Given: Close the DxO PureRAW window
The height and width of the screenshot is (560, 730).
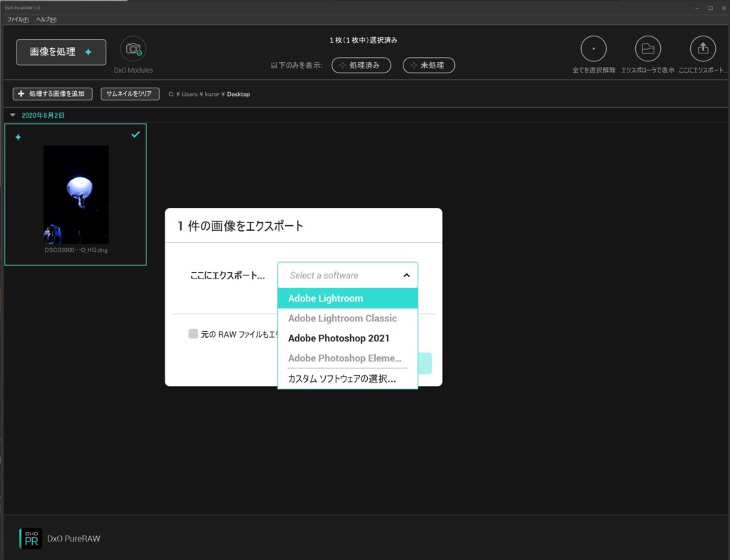Looking at the screenshot, I should pos(724,8).
